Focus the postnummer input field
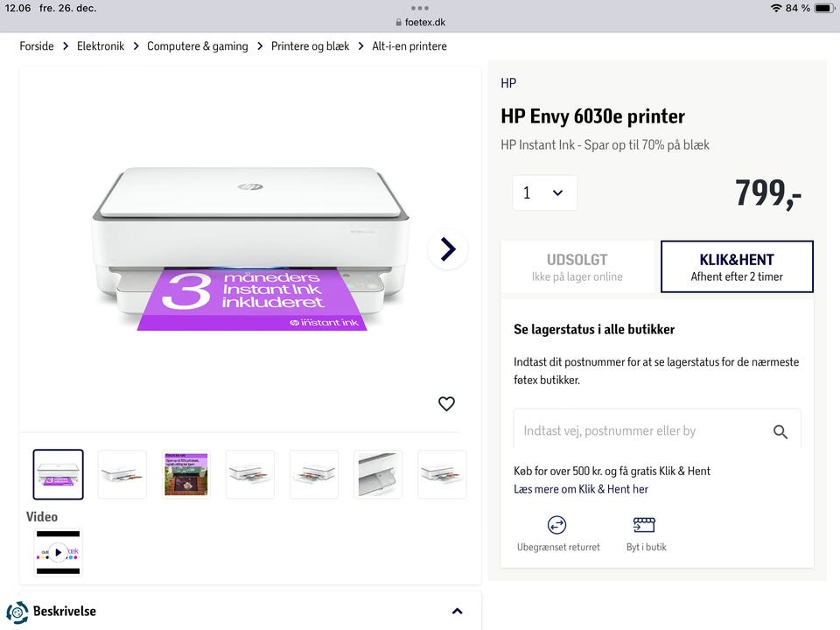Viewport: 840px width, 630px height. coord(639,430)
